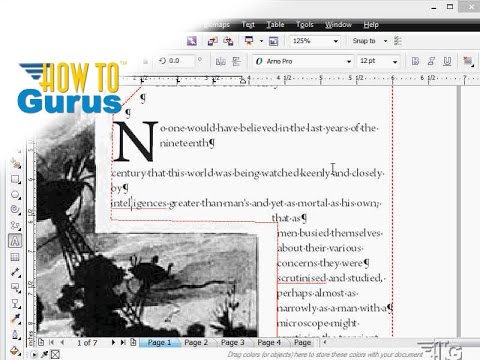Viewport: 480px width, 360px height.
Task: Select the Transparency goblet tool
Action: pos(15,303)
